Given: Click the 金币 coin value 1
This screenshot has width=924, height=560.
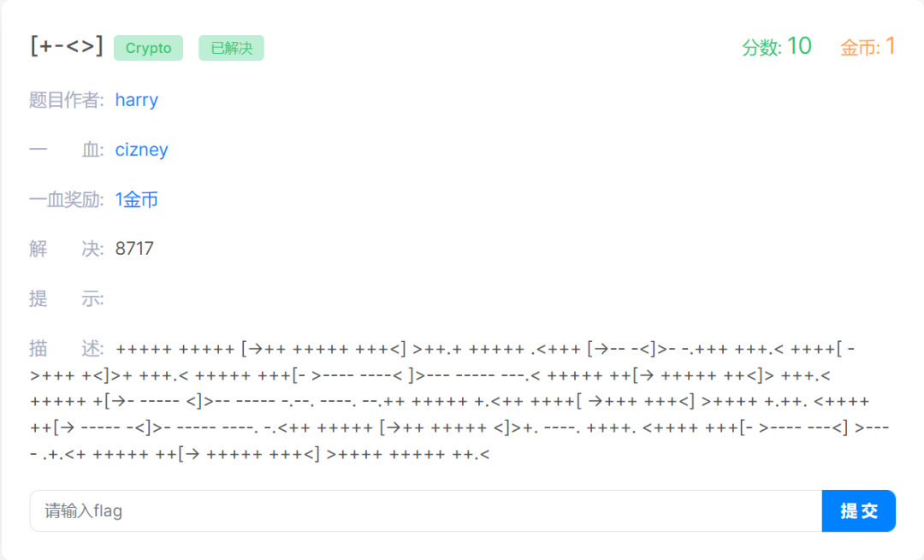Looking at the screenshot, I should [x=891, y=46].
